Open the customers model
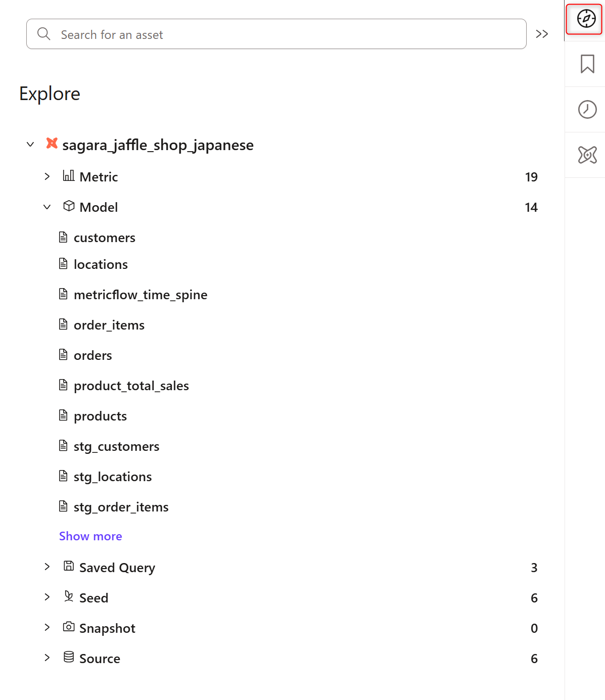 click(105, 238)
